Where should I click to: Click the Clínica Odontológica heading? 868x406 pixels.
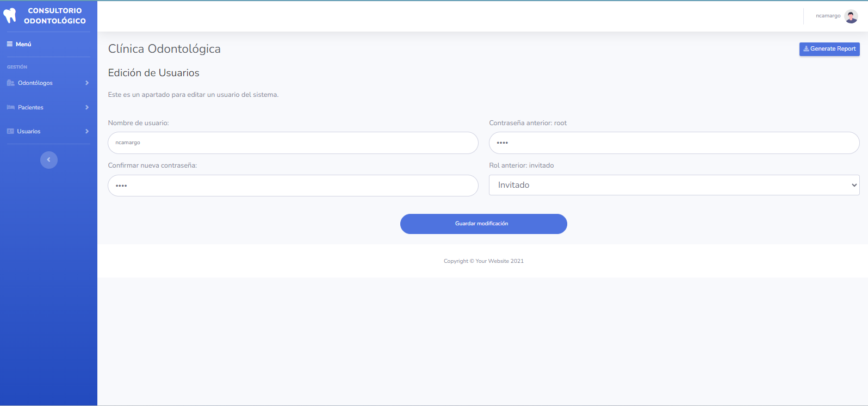(164, 49)
